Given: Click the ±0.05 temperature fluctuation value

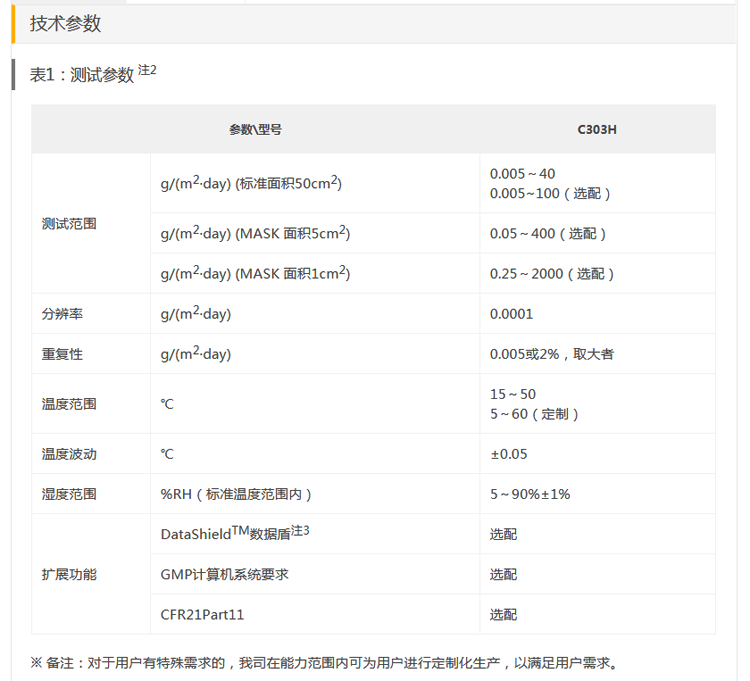Looking at the screenshot, I should point(508,453).
